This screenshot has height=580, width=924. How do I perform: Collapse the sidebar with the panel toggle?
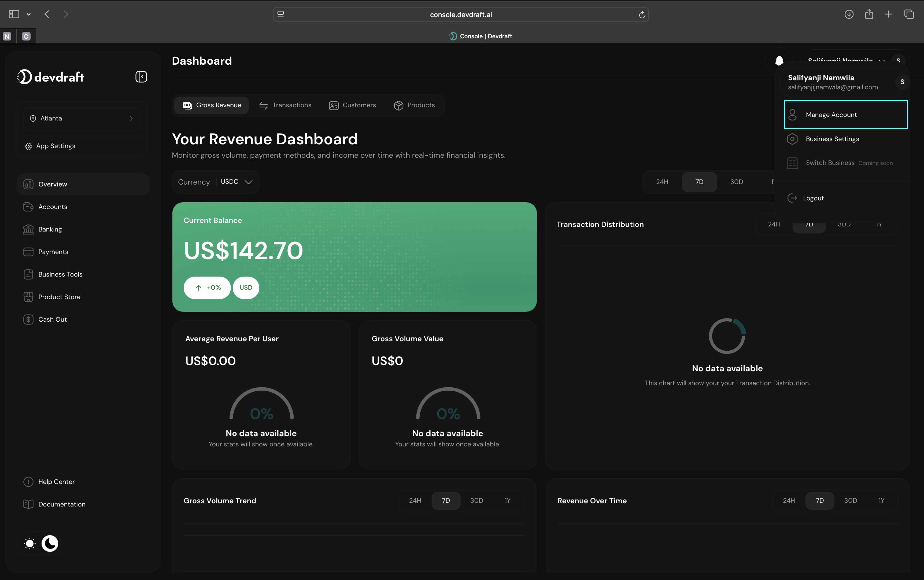coord(141,76)
